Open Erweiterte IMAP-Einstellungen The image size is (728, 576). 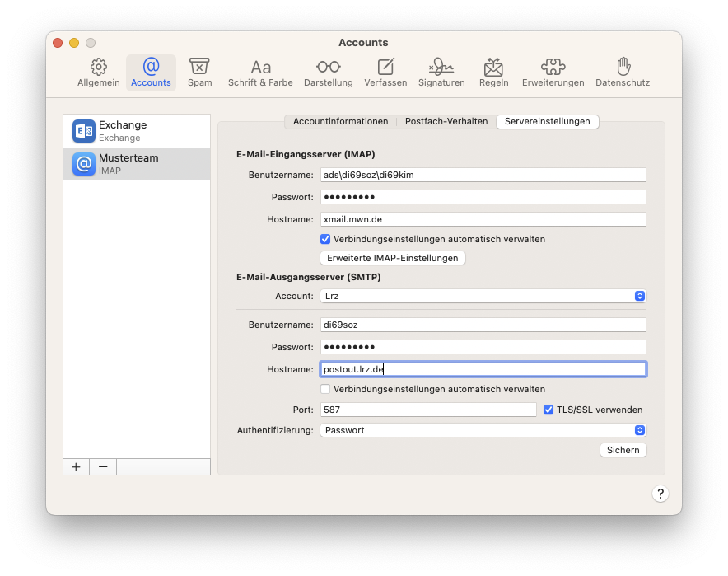click(x=393, y=258)
